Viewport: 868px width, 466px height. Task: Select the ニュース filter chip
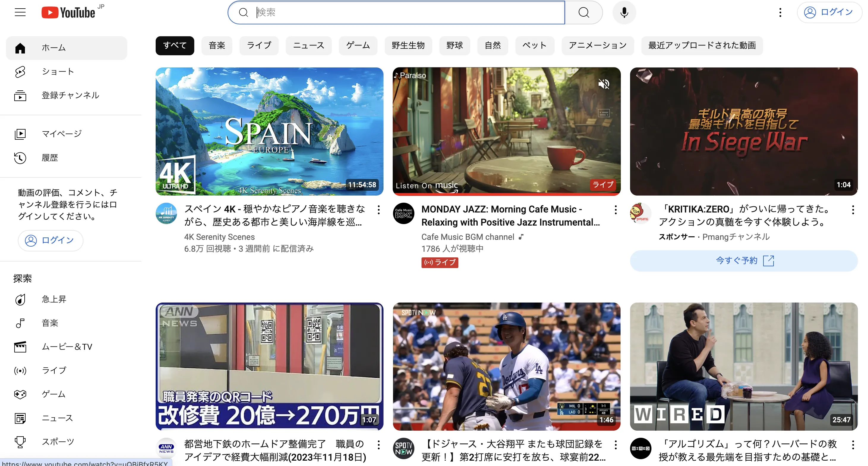(x=308, y=45)
